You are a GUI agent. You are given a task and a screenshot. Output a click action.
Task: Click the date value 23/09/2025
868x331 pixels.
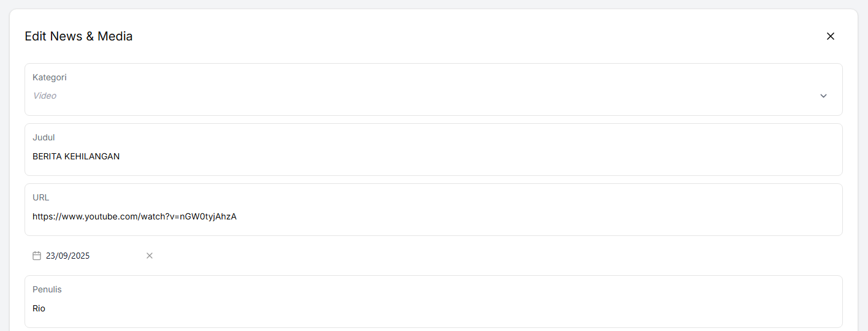(67, 256)
